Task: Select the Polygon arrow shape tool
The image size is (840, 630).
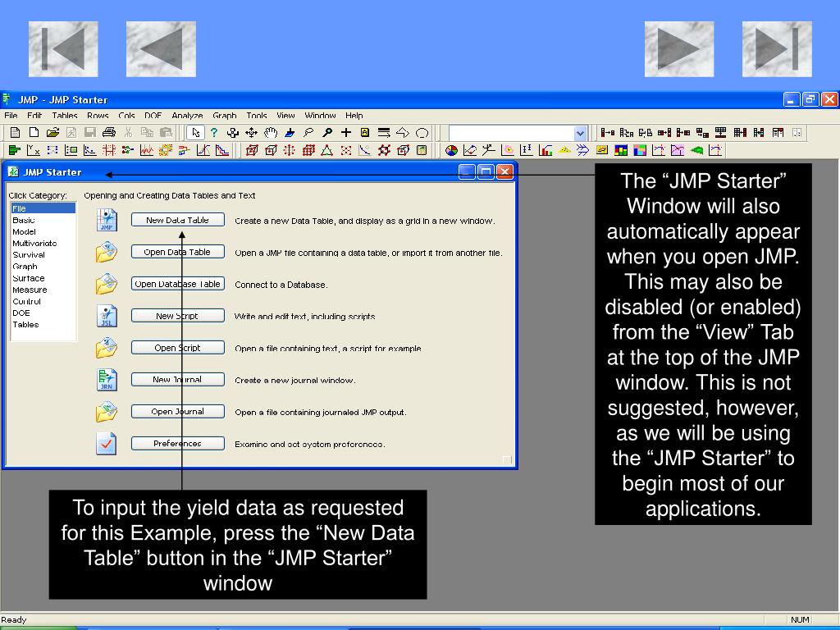Action: click(402, 132)
